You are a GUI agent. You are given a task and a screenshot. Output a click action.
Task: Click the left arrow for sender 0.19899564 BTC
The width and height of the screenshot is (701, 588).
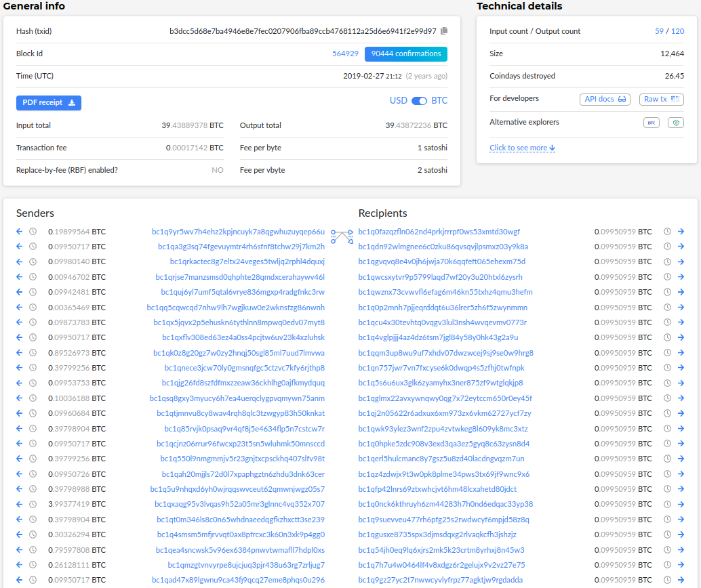coord(19,232)
